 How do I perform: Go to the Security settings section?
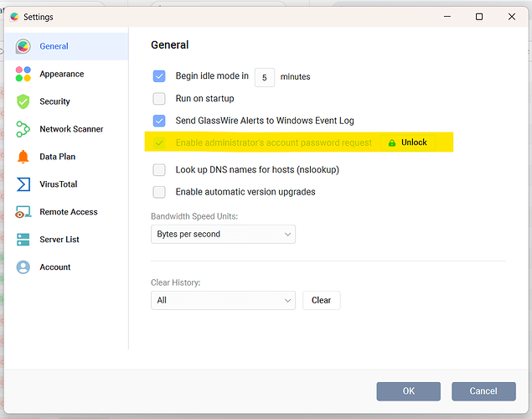66,101
